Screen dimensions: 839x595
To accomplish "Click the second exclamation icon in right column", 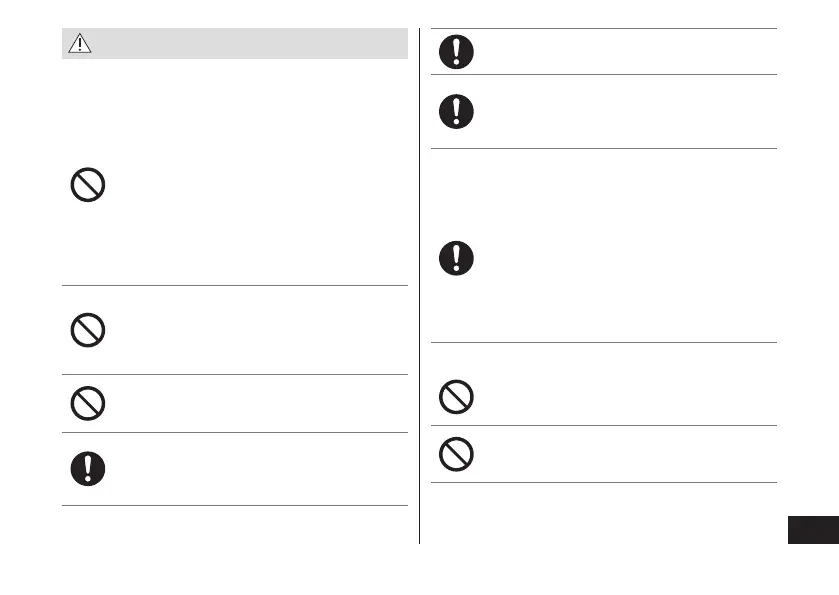I will [x=457, y=111].
